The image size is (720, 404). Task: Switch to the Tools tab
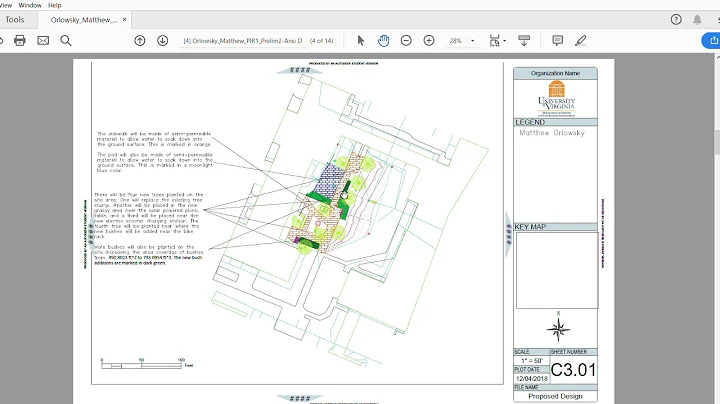coord(15,20)
